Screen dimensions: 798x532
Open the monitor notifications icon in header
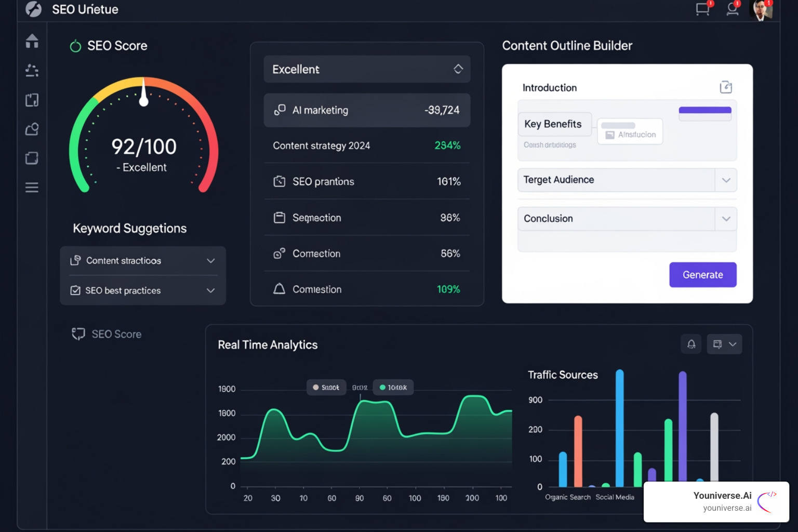[703, 9]
